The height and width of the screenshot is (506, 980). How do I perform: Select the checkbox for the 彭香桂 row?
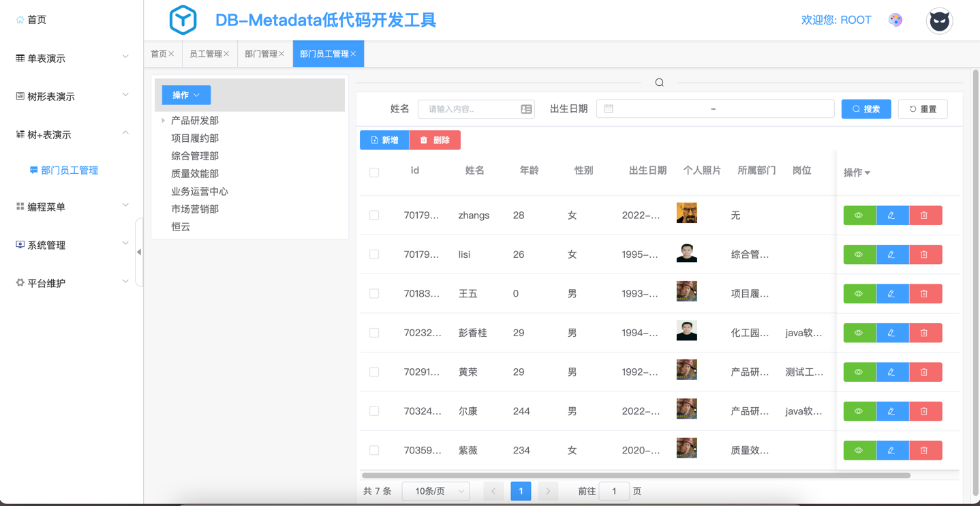374,333
